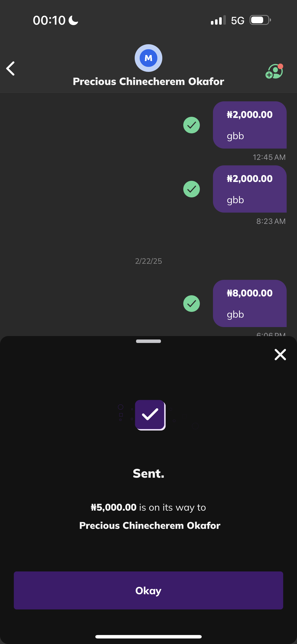Viewport: 297px width, 644px height.
Task: Open the first ₦2,000.00 gbb transaction bubble
Action: tap(250, 125)
